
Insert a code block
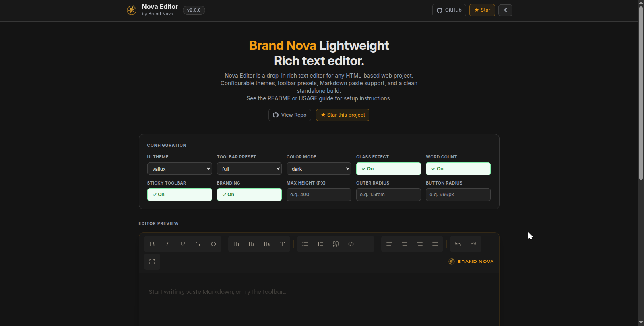(x=351, y=244)
